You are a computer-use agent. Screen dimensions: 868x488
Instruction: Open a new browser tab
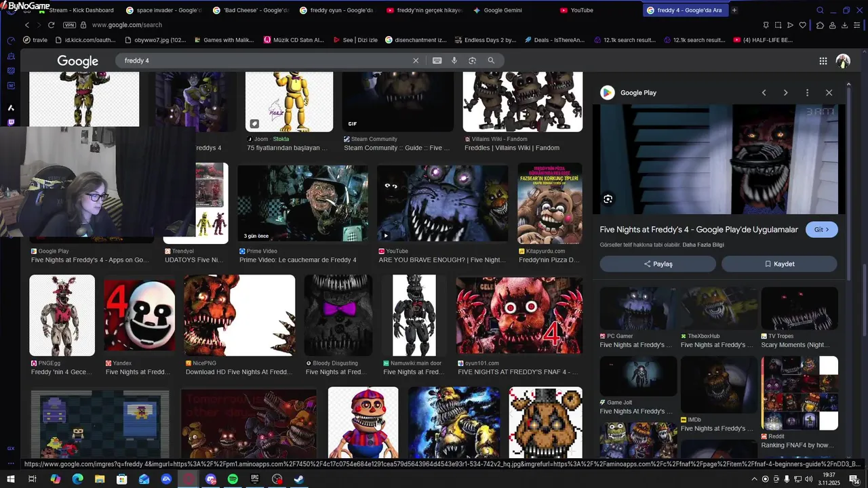[x=734, y=10]
